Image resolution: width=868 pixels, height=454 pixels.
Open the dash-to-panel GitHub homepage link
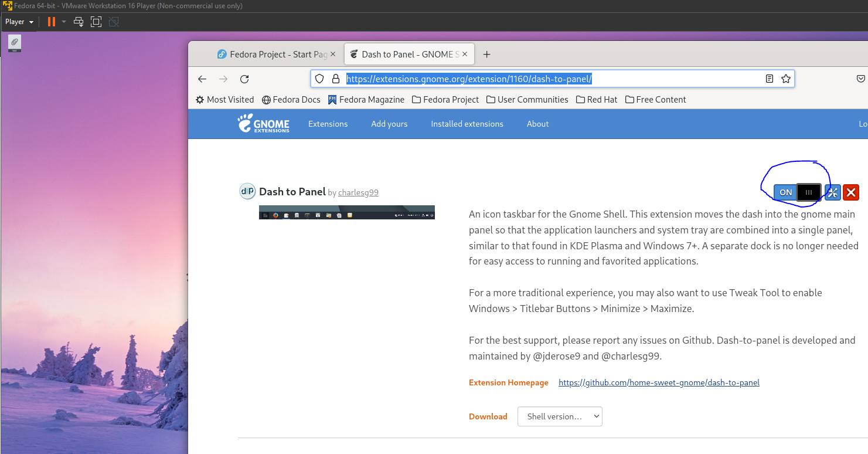[659, 382]
